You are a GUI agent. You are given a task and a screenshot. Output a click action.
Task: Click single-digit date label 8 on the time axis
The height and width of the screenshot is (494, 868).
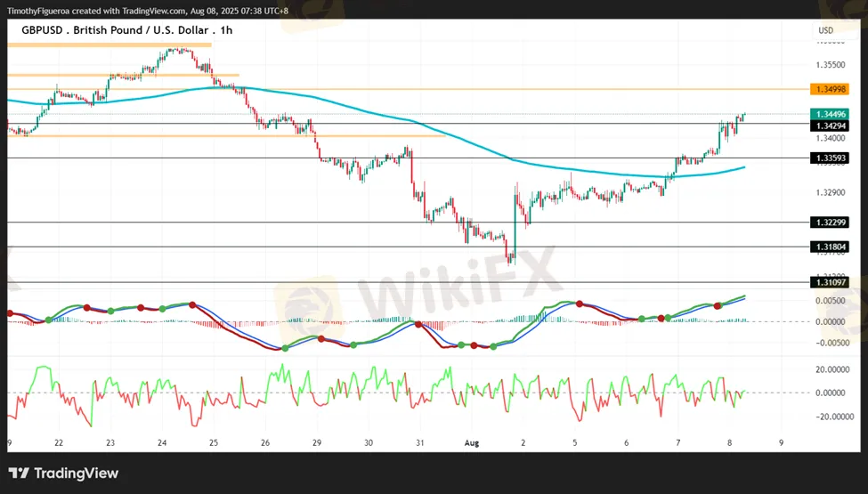pos(730,443)
